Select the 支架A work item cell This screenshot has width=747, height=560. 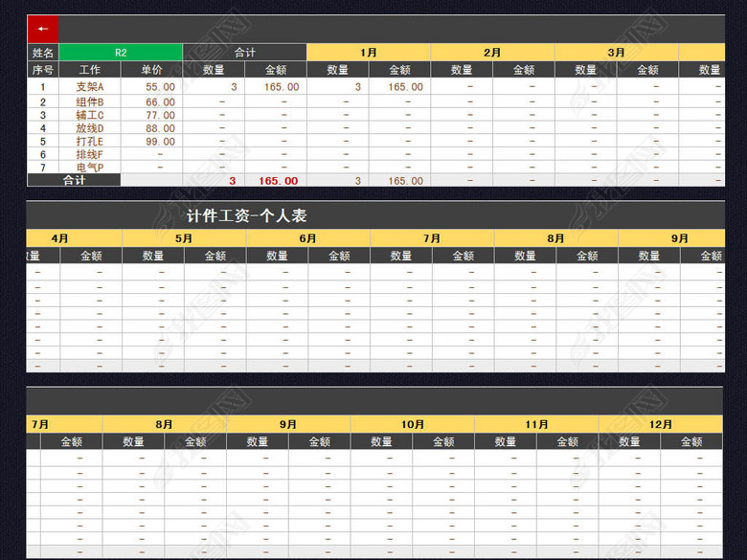[90, 87]
